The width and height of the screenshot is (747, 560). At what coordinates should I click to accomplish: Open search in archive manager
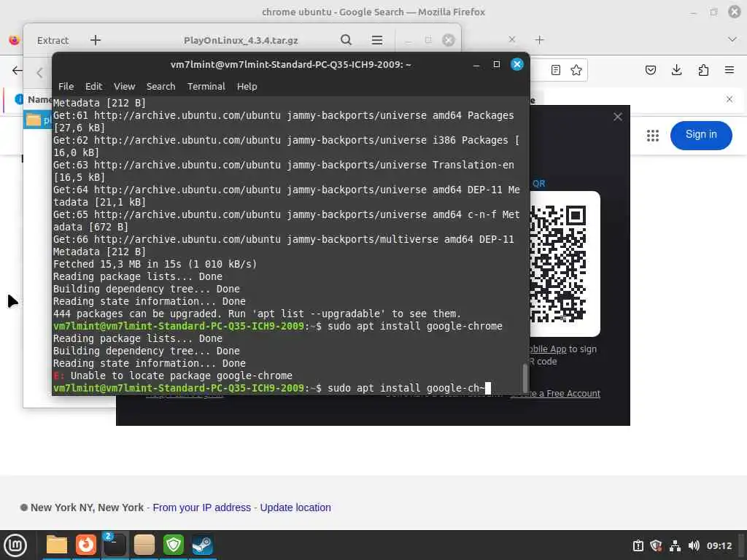pos(347,40)
